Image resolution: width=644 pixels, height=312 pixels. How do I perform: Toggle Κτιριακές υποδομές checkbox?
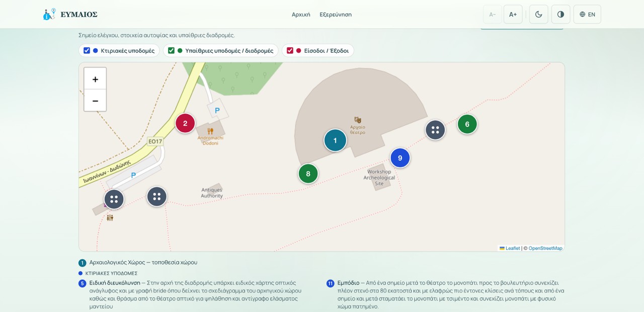(87, 50)
